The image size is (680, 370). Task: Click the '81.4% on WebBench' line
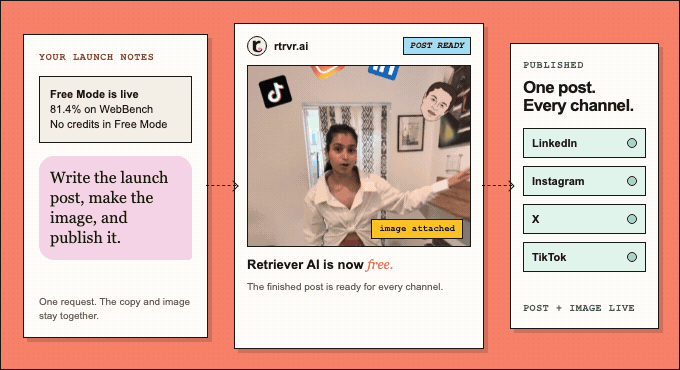101,109
